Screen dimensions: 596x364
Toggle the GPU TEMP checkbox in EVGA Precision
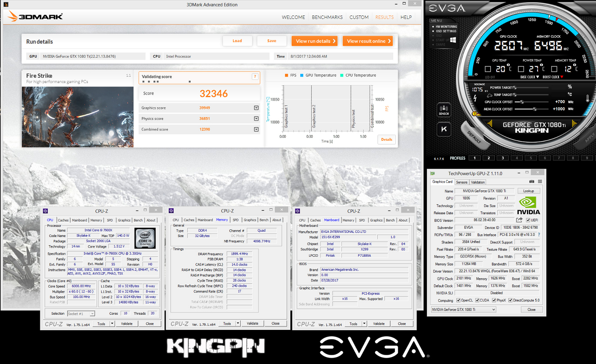(488, 69)
